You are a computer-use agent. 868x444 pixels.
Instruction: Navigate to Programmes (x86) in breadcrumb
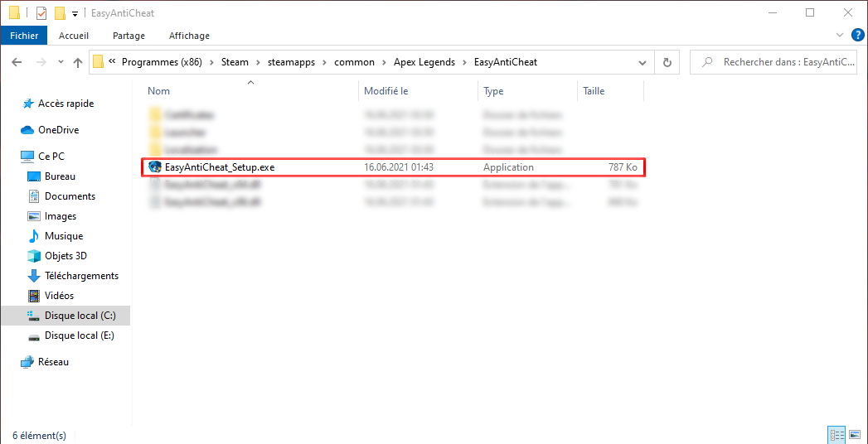pos(162,62)
